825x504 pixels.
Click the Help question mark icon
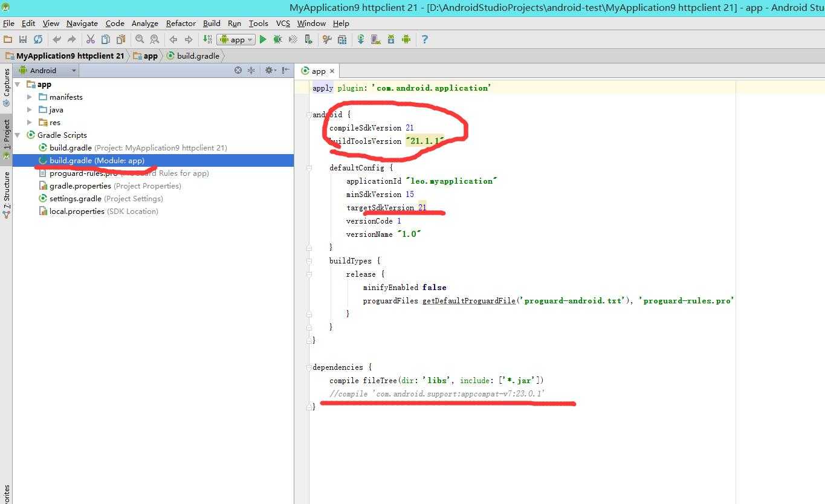(425, 39)
